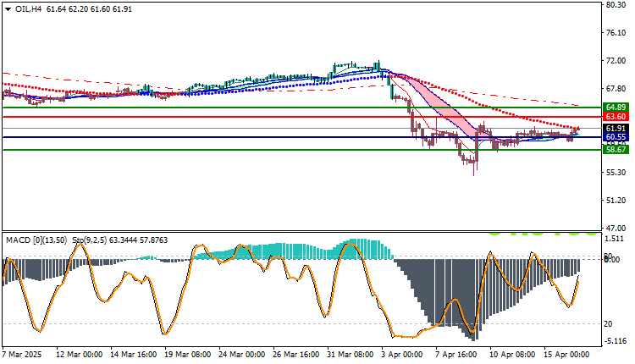Select the 7 Apr 16:00 time label
Viewport: 635px width, 364px height.
(456, 355)
